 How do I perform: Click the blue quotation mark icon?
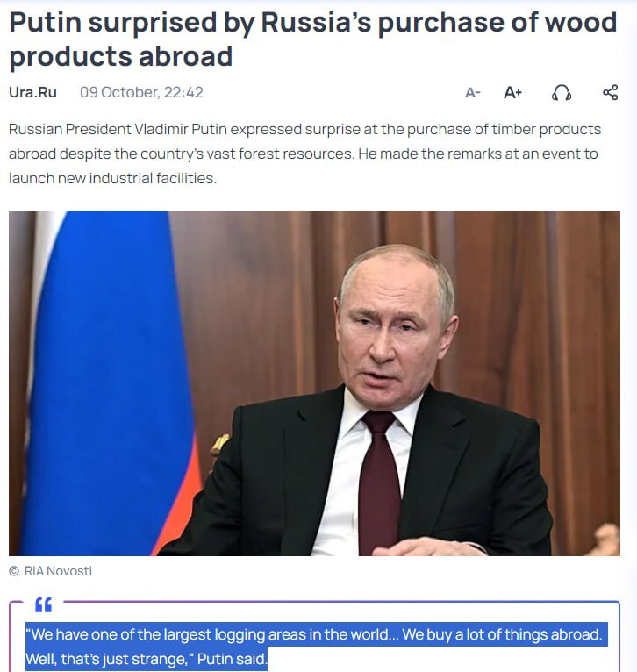[43, 604]
